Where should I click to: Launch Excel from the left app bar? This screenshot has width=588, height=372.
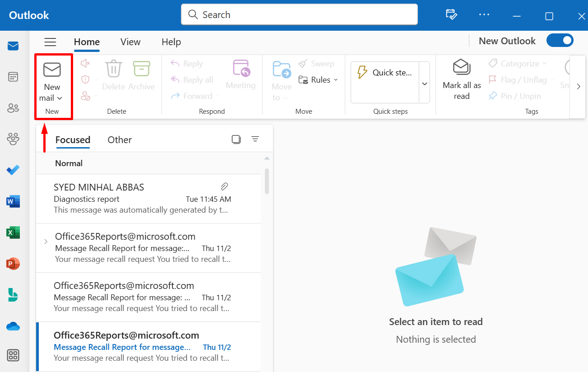[x=13, y=232]
